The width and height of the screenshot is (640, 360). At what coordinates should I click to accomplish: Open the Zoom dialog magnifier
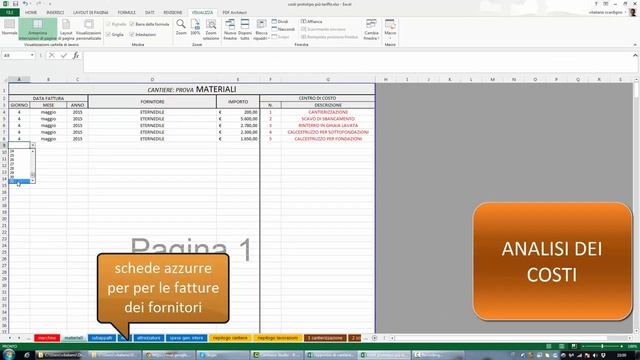[181, 28]
